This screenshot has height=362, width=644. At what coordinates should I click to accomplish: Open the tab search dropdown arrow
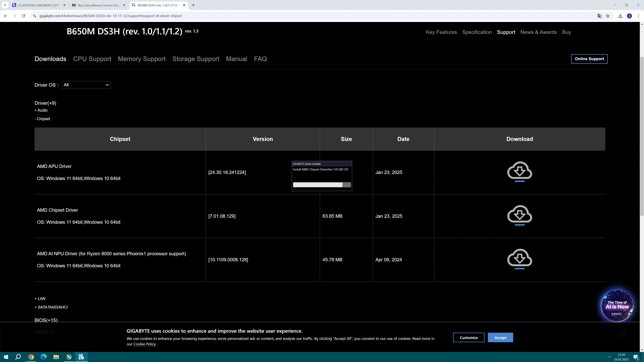click(5, 5)
